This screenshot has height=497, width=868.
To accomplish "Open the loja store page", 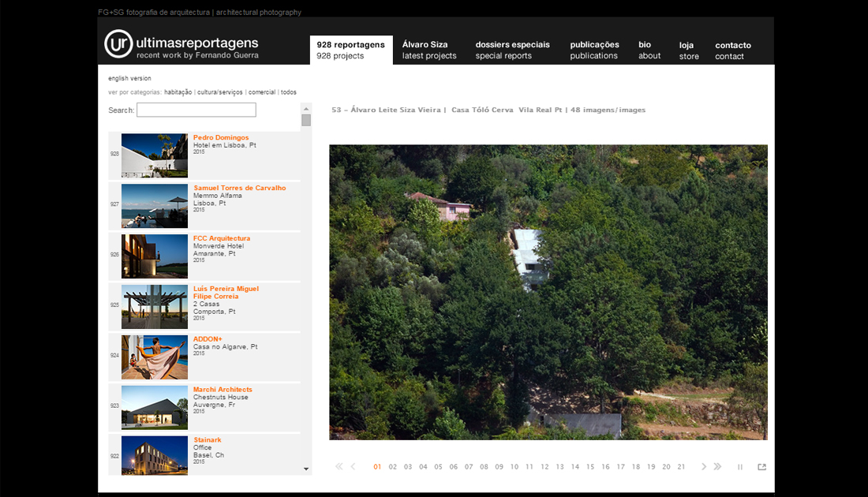I will [688, 50].
